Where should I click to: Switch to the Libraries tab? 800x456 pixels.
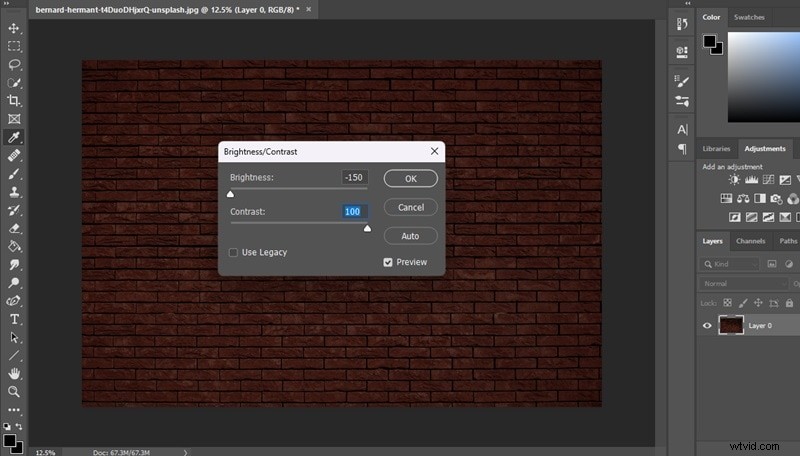[x=716, y=149]
